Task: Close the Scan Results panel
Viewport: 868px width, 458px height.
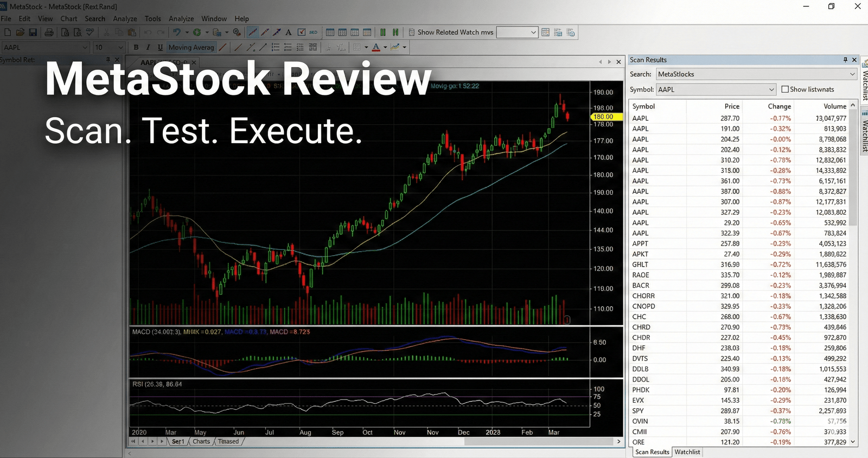Action: [x=854, y=60]
